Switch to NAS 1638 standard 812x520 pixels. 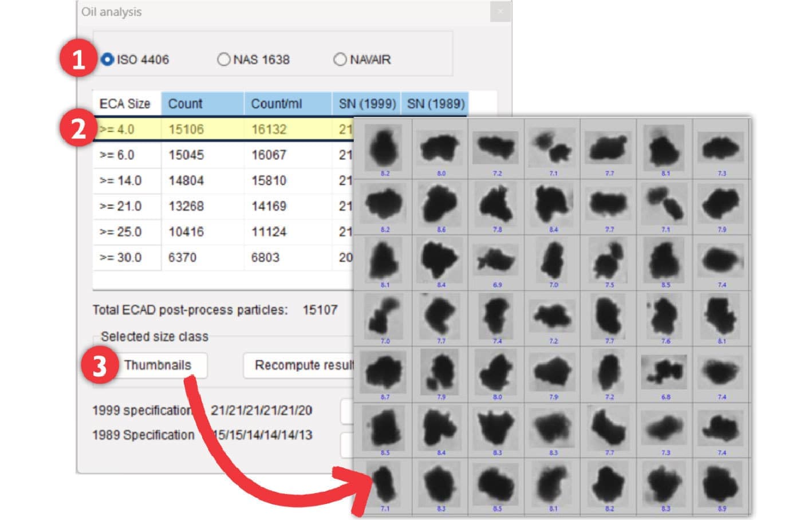pyautogui.click(x=223, y=59)
